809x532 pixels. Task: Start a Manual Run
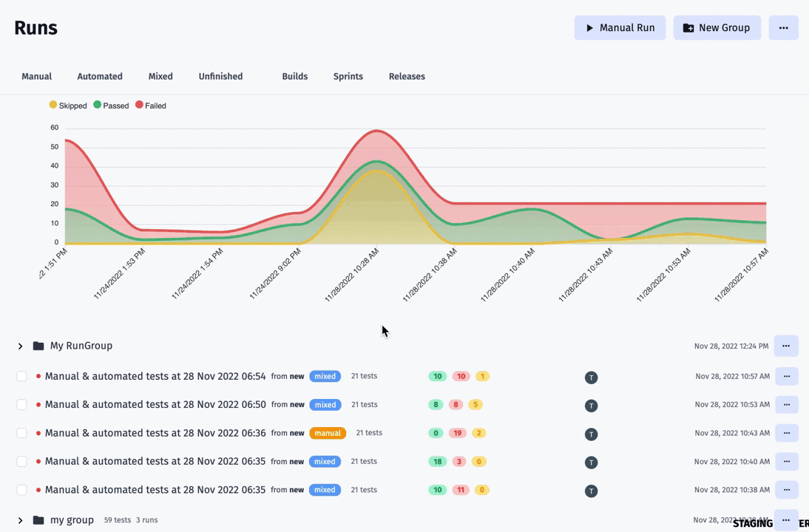pos(620,28)
